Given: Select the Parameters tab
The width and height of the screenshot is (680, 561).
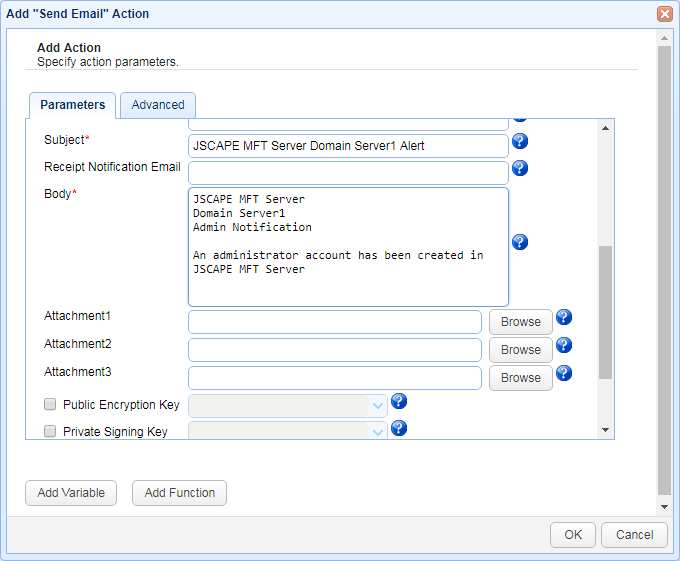Looking at the screenshot, I should click(x=73, y=105).
